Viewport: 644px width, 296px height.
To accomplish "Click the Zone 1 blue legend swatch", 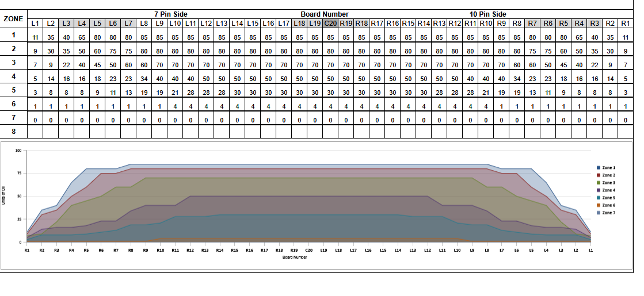I will pos(599,168).
